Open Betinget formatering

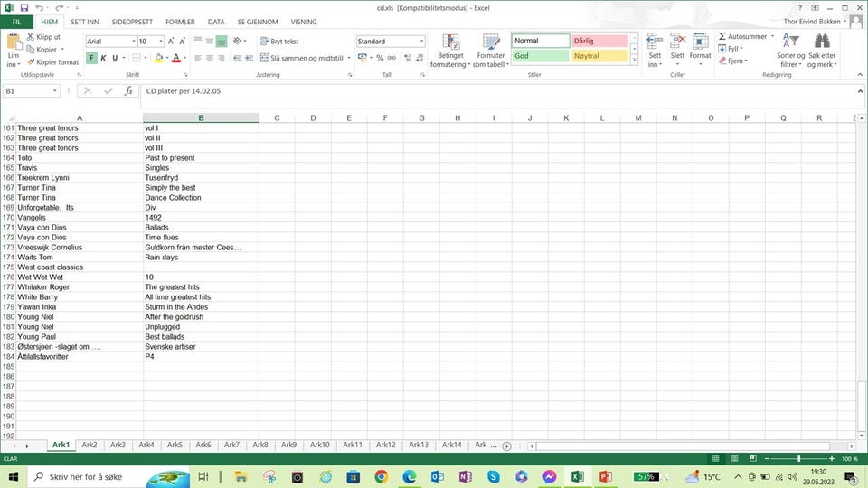point(450,51)
